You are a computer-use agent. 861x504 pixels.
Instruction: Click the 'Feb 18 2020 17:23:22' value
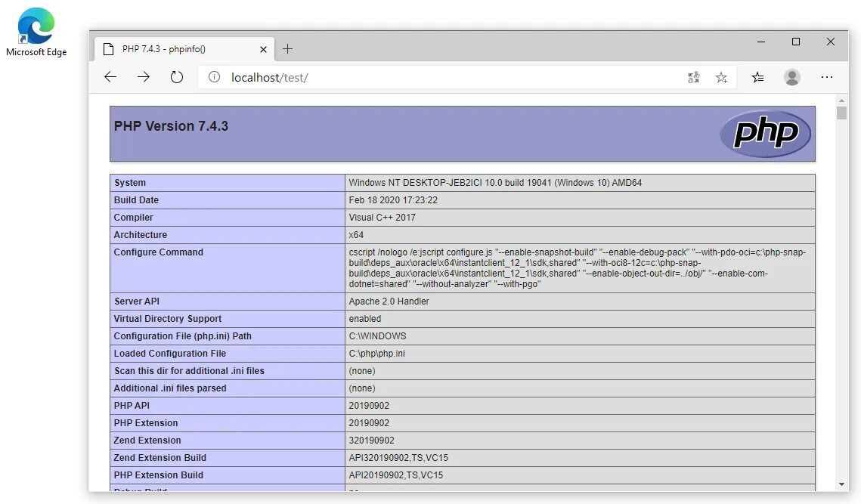(x=393, y=199)
